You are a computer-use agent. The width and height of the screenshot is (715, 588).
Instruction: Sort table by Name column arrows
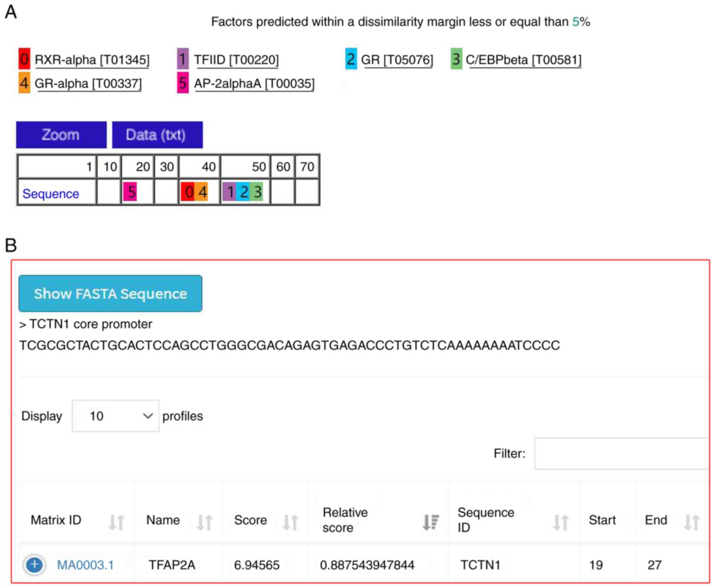(x=204, y=522)
